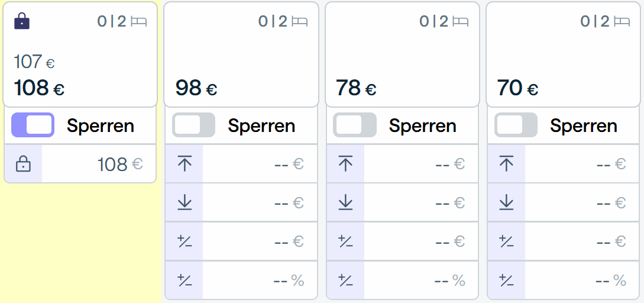644x303 pixels.
Task: Click the bed icon on the 98 € card
Action: 300,21
